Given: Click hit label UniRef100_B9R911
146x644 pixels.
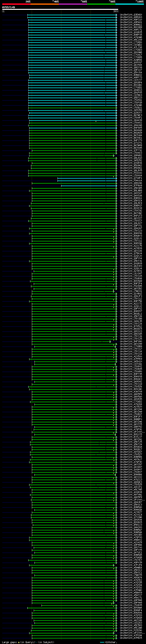Looking at the screenshot, I should click(131, 198).
